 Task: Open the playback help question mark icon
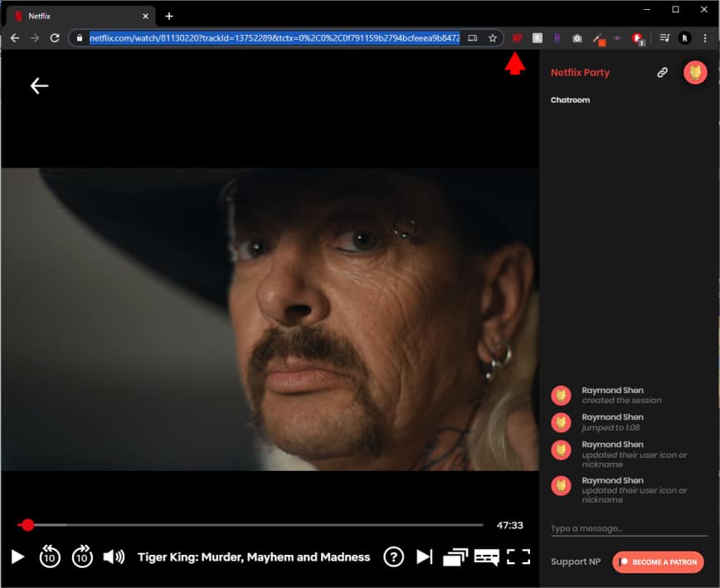click(x=394, y=557)
